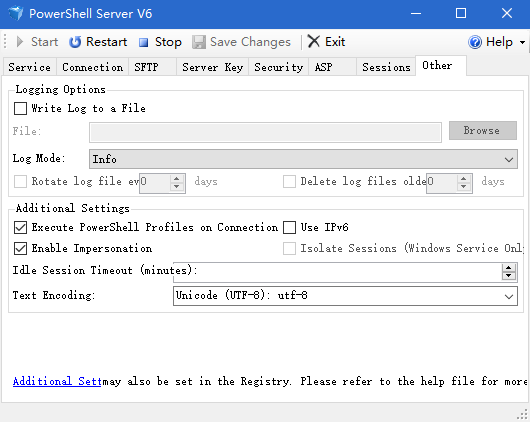Click the Start toolbar button
This screenshot has width=530, height=422.
tap(37, 42)
